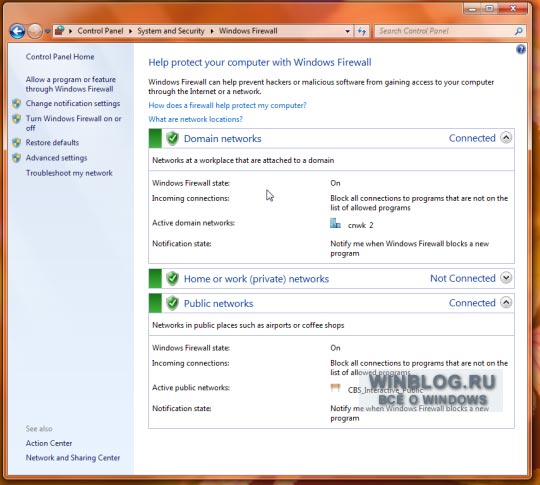540x485 pixels.
Task: Open Help with the blue question icon
Action: coord(521,50)
